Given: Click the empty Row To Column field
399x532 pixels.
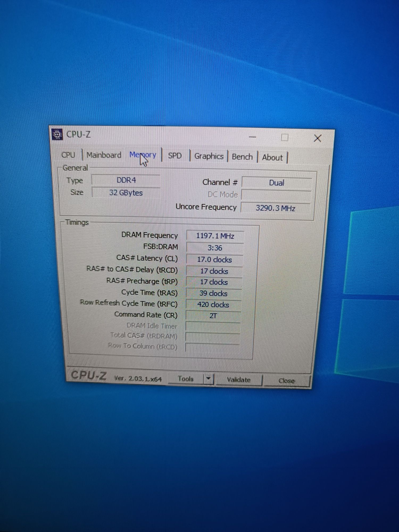Looking at the screenshot, I should [212, 347].
